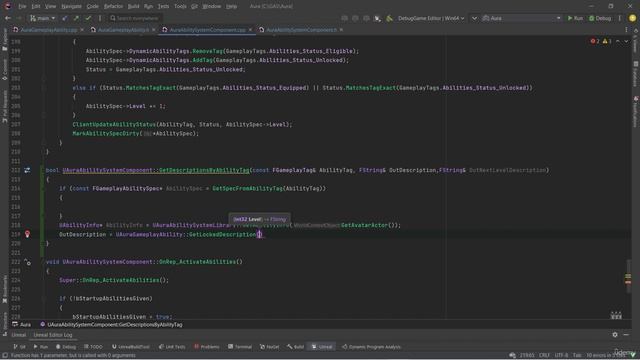The width and height of the screenshot is (640, 360).
Task: Click the yellow user avatar icon
Action: 632,18
